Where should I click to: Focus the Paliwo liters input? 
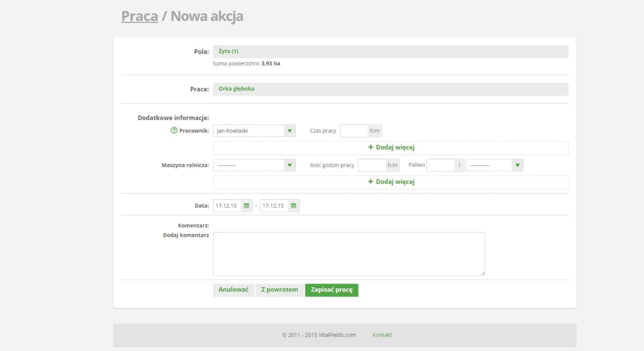441,165
